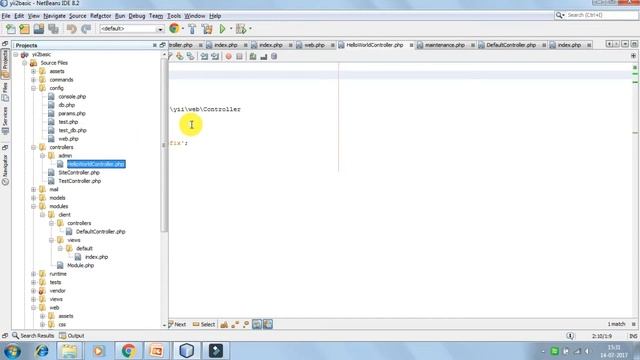Click the Undo toolbar icon

[x=71, y=29]
